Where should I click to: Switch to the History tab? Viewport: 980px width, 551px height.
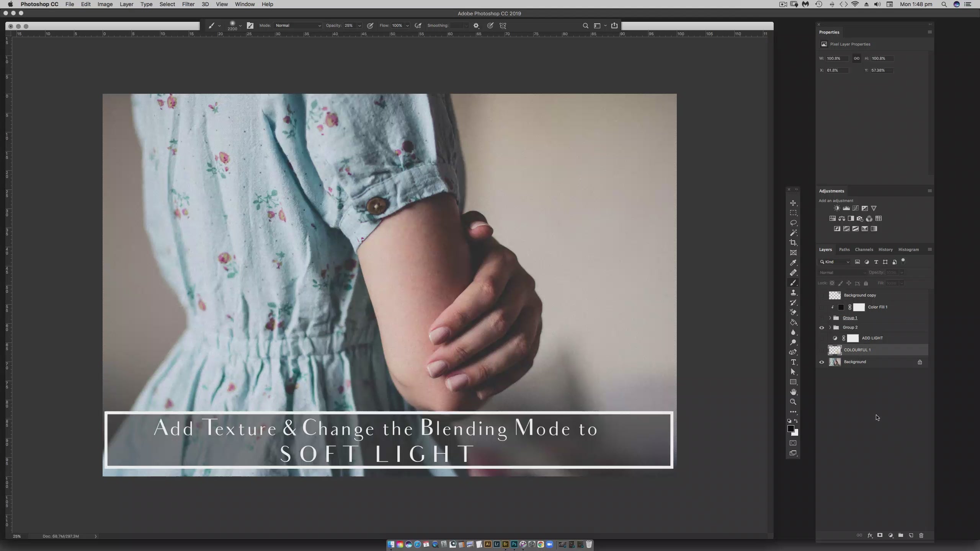tap(885, 249)
